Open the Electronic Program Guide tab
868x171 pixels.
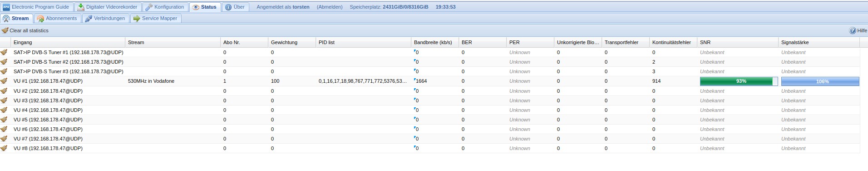[36, 7]
